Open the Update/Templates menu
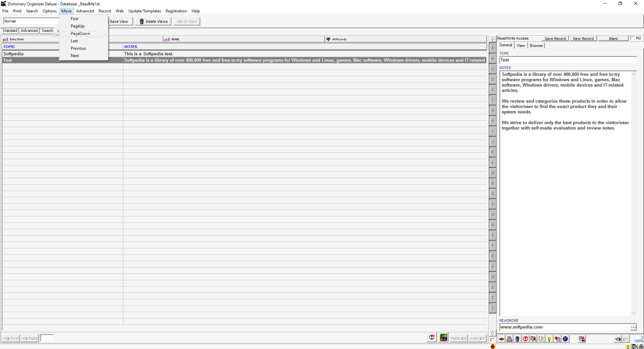 click(145, 11)
